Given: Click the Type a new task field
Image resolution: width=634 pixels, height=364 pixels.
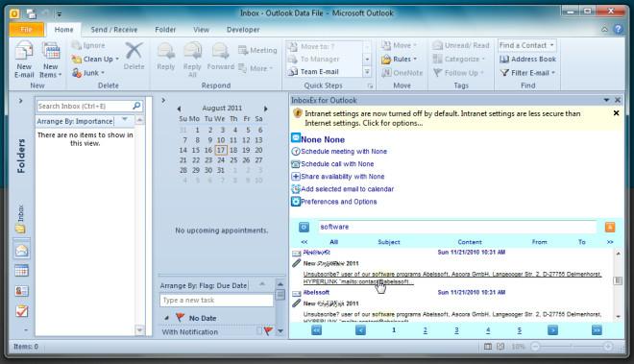Looking at the screenshot, I should coord(216,300).
